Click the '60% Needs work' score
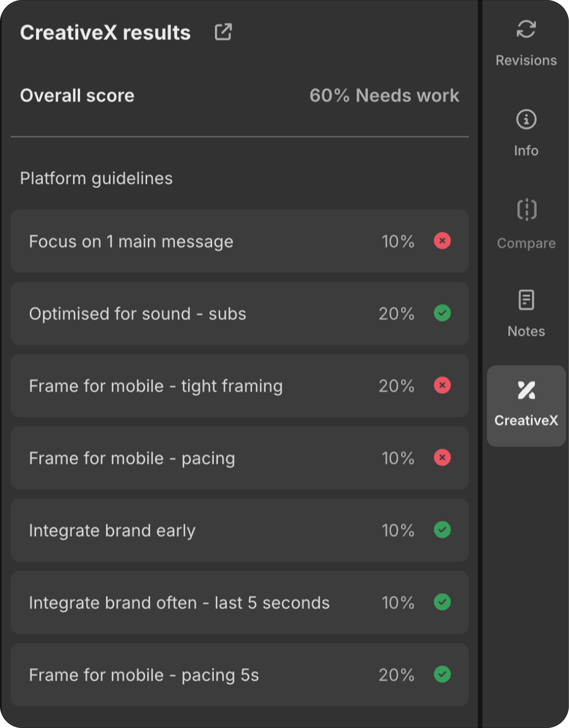 384,96
